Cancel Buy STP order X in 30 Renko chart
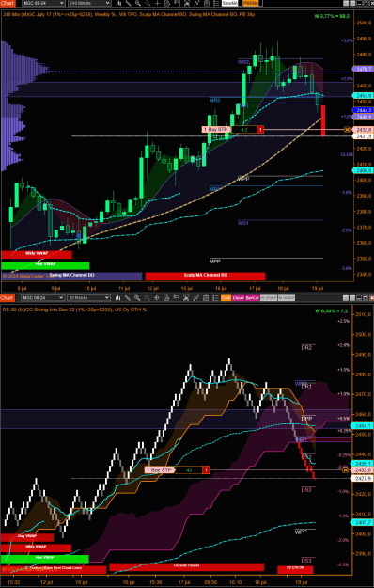The width and height of the screenshot is (374, 588). point(346,469)
